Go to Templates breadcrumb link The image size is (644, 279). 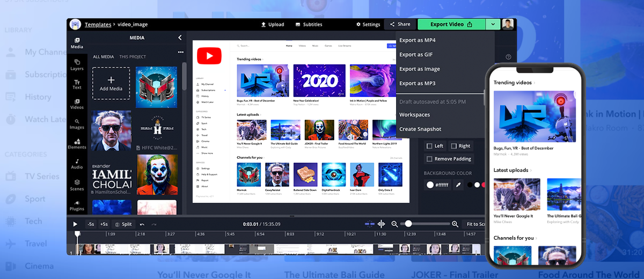pos(98,25)
